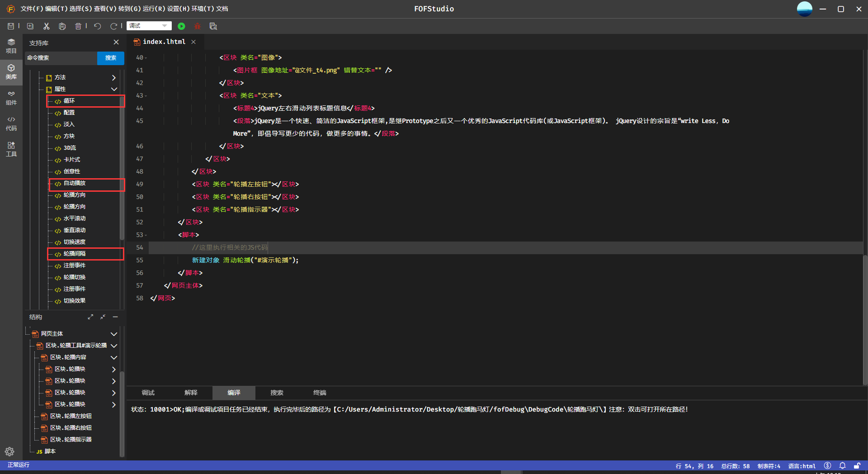Click the save icon in toolbar
The image size is (868, 474).
pos(11,26)
